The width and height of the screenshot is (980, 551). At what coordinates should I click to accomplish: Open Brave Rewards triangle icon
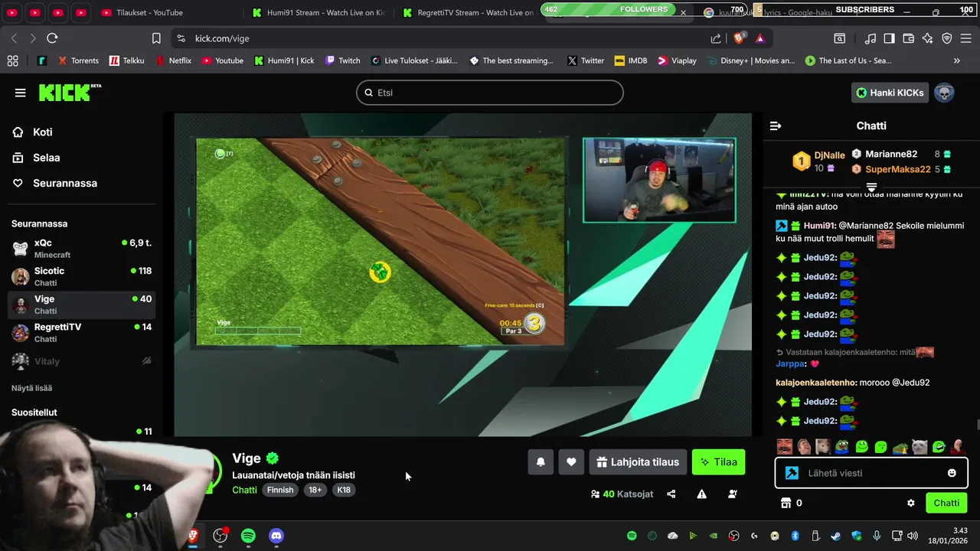759,38
